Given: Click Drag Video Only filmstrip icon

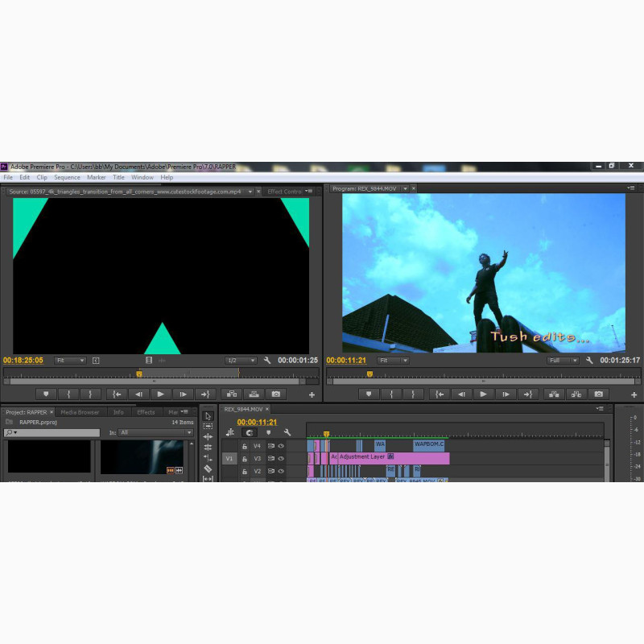Looking at the screenshot, I should pos(149,360).
